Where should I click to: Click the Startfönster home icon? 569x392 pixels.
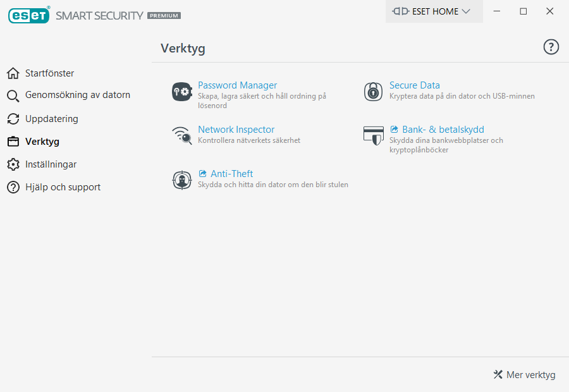(x=13, y=73)
